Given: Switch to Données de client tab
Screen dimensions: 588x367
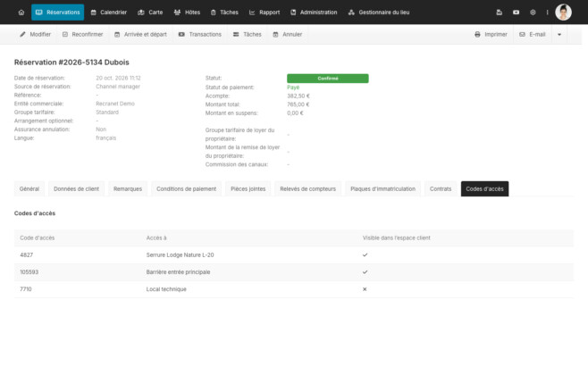Looking at the screenshot, I should (x=77, y=189).
